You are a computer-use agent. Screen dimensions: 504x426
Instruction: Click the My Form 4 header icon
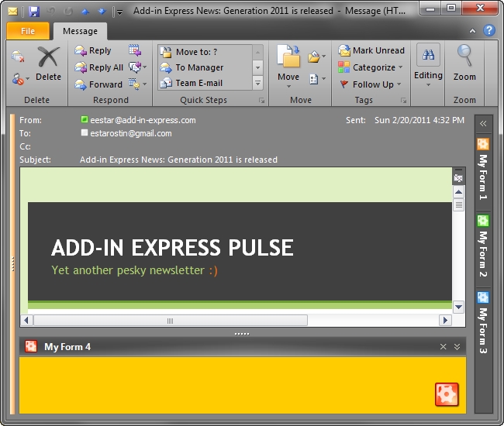[x=31, y=346]
